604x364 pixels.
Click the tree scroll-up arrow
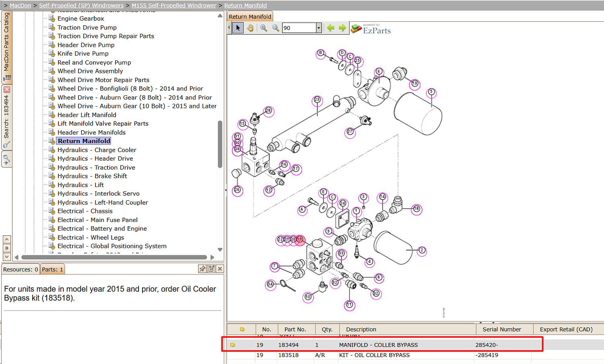[x=220, y=16]
